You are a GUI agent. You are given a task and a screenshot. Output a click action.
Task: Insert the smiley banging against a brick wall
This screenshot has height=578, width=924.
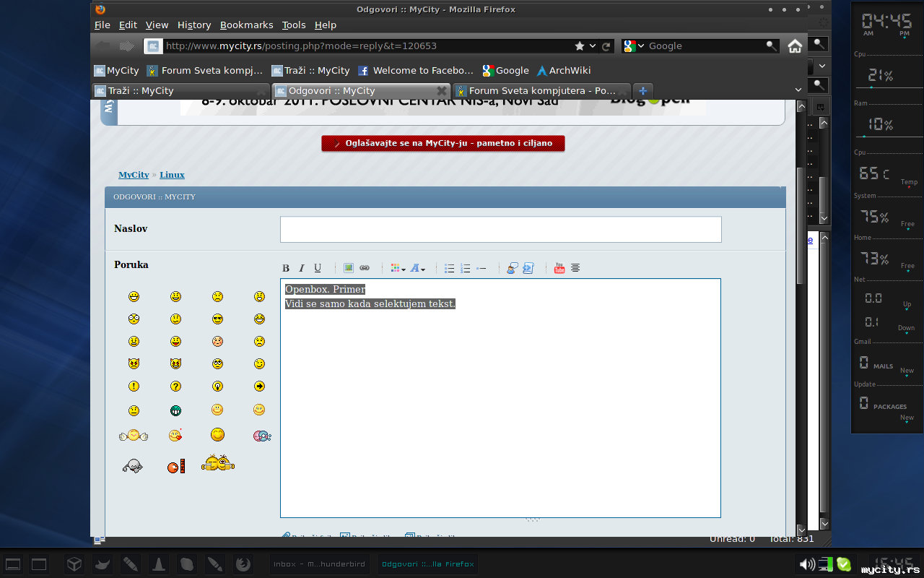pyautogui.click(x=175, y=466)
